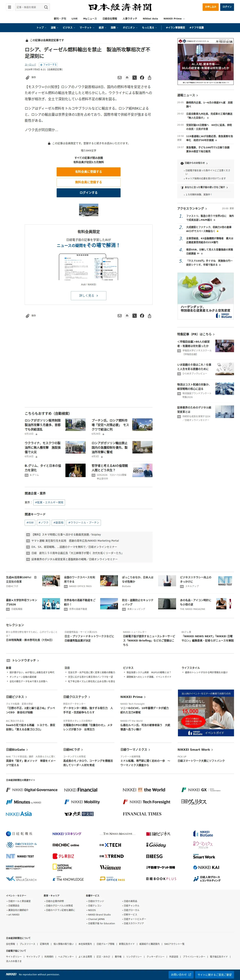240x980 pixels.
Task: Open the アクセスランキング section heading
Action: click(192, 209)
